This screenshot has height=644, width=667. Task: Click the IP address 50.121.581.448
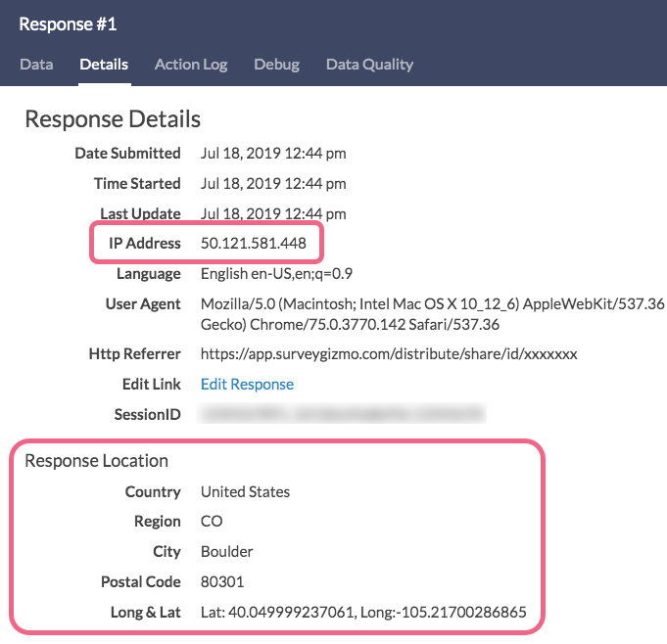pyautogui.click(x=254, y=243)
